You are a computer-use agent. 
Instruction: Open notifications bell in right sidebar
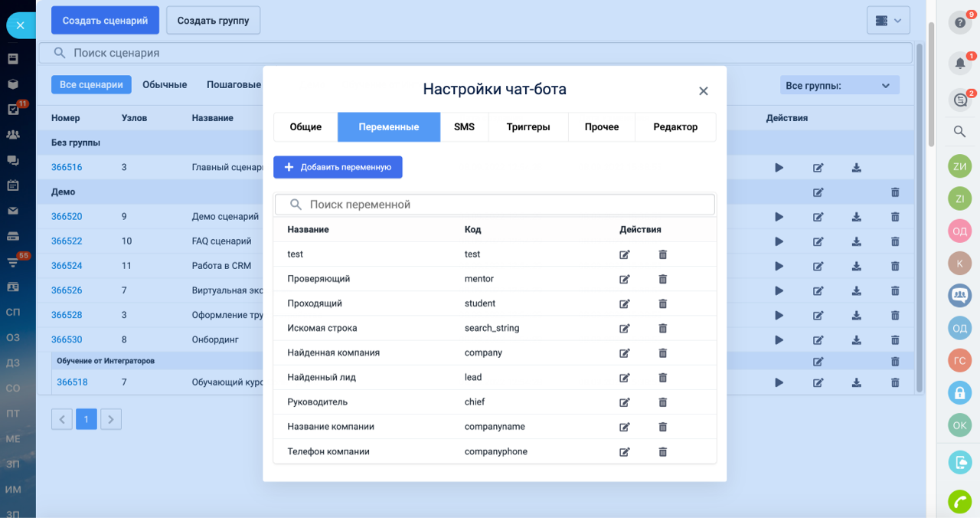[959, 62]
